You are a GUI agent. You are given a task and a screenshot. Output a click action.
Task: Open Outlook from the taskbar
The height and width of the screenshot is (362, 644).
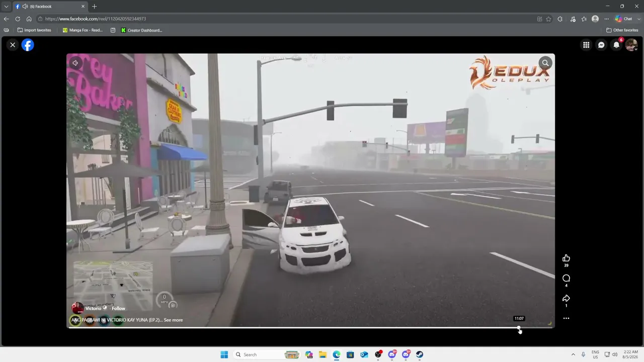click(x=364, y=354)
